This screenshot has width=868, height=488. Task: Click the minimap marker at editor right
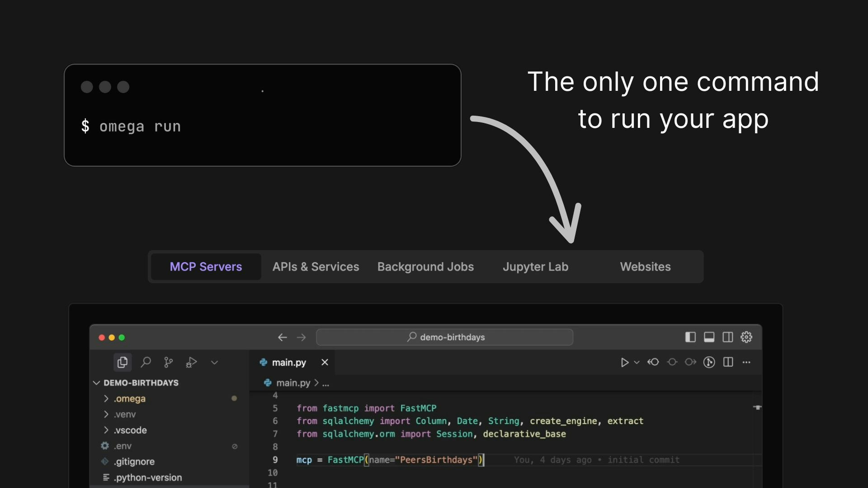(757, 408)
